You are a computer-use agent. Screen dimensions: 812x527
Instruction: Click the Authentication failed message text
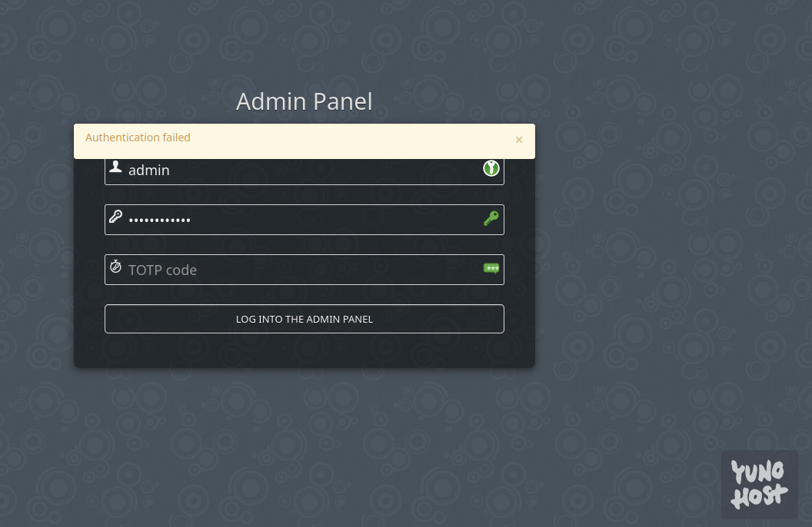(x=138, y=138)
